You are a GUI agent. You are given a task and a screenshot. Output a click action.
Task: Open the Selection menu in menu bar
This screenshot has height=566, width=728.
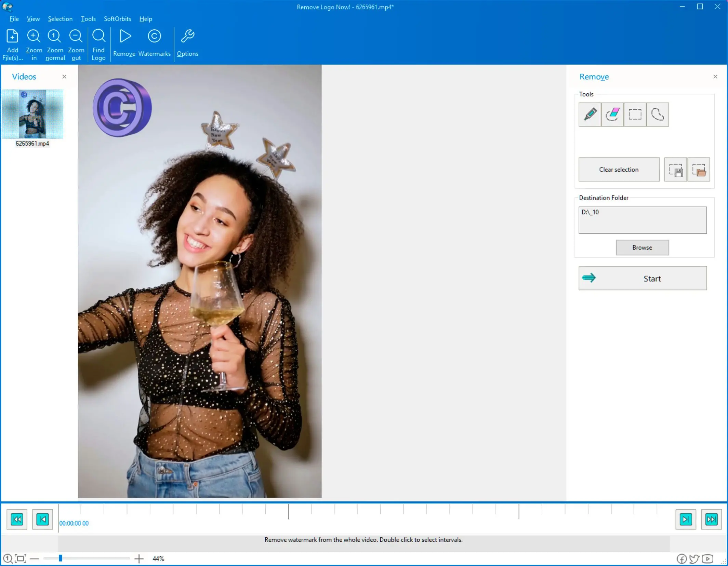(x=60, y=19)
